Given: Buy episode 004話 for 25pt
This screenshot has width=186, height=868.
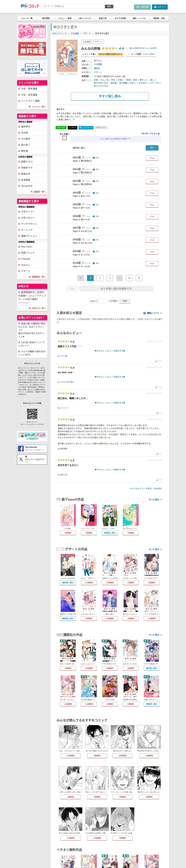Looking at the screenshot, I should tap(152, 193).
